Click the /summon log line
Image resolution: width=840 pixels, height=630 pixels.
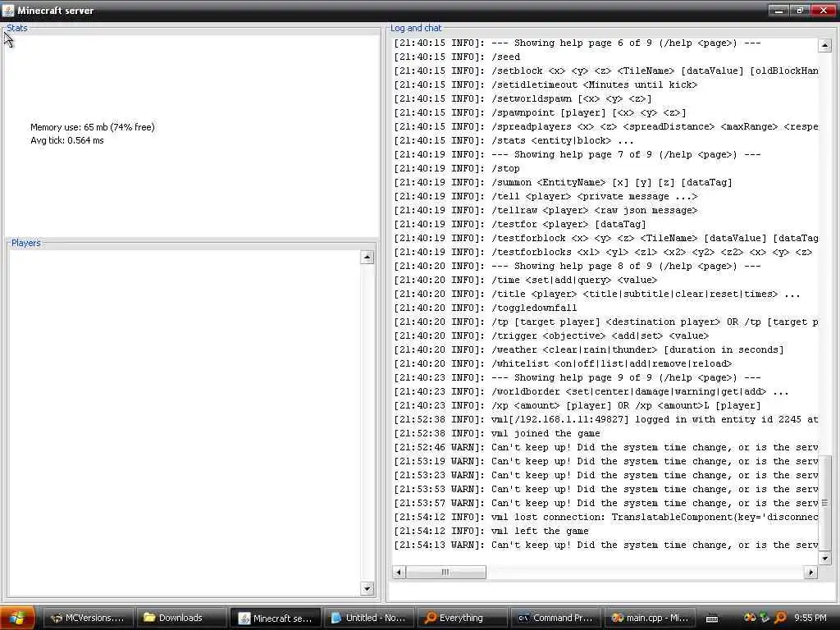[x=563, y=182]
